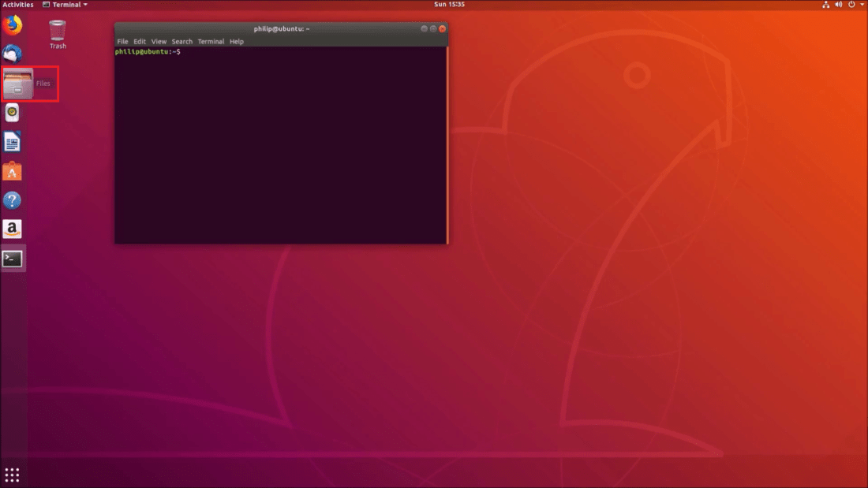Click the Activities button
The image size is (868, 488).
(18, 5)
